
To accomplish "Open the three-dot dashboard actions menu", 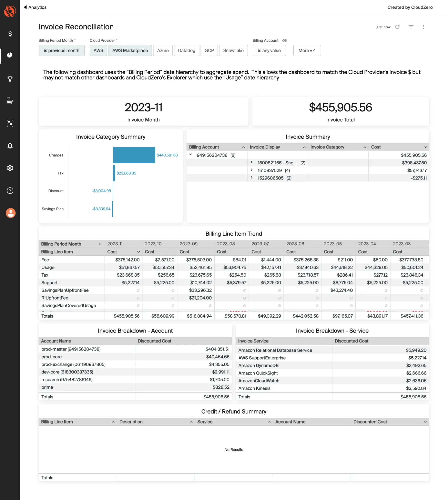I will pos(423,27).
